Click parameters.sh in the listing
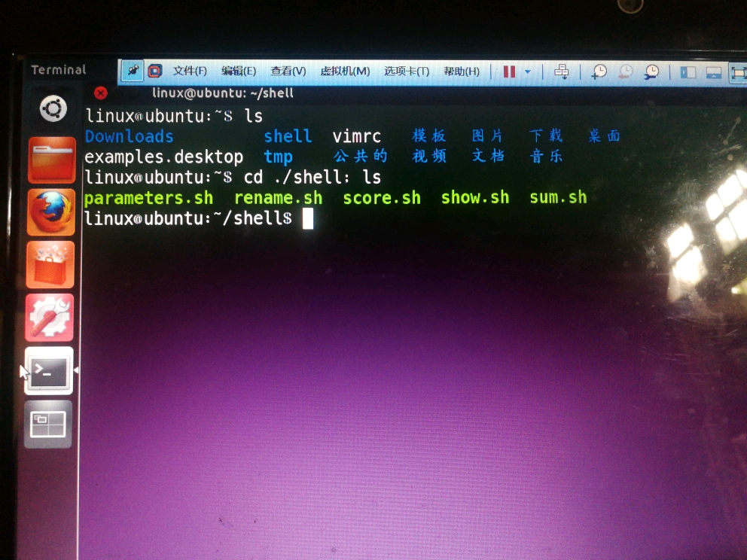 point(148,198)
